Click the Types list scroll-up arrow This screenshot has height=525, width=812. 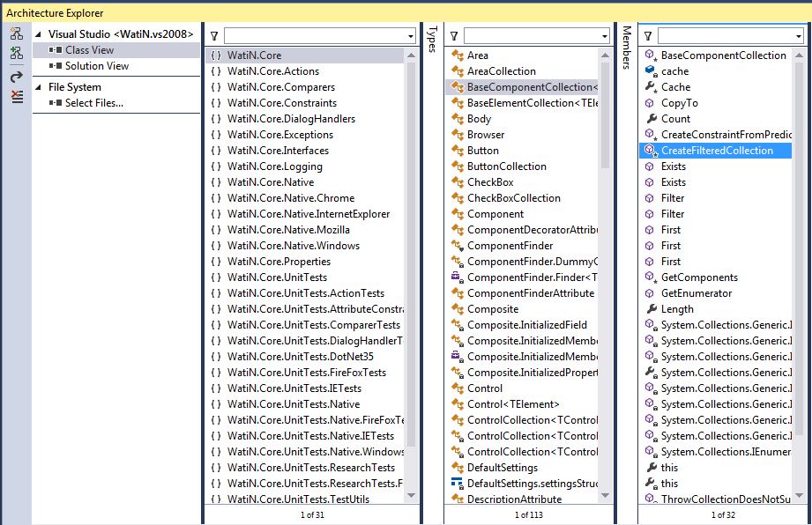pyautogui.click(x=605, y=55)
